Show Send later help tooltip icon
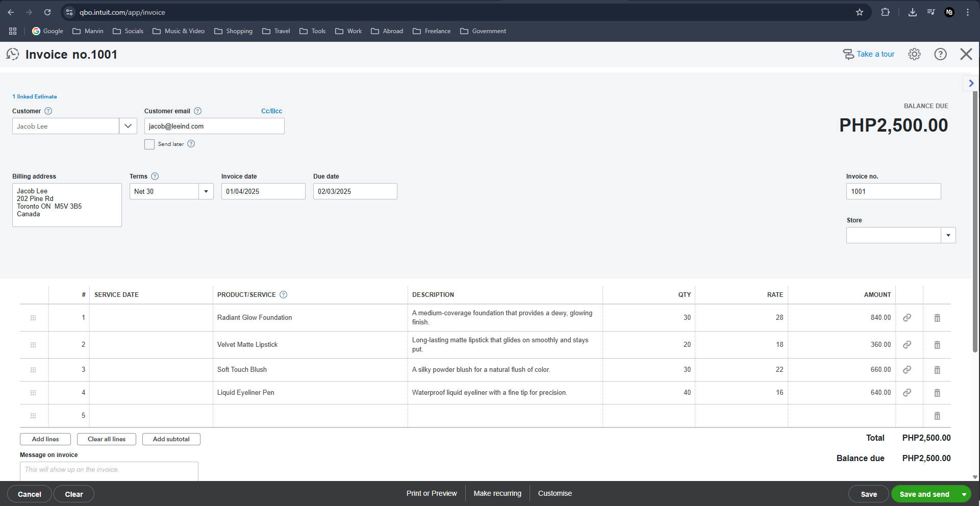This screenshot has height=506, width=980. coord(191,144)
